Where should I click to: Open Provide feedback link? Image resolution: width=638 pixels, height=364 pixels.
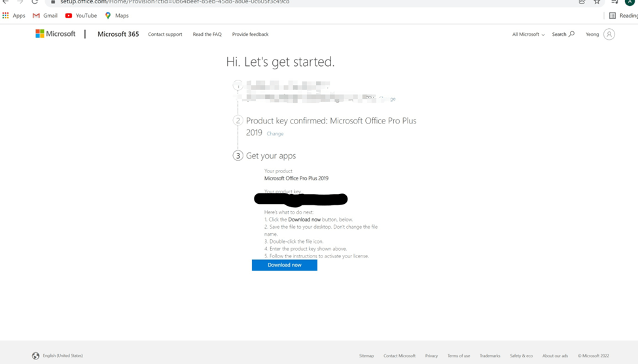pos(250,34)
